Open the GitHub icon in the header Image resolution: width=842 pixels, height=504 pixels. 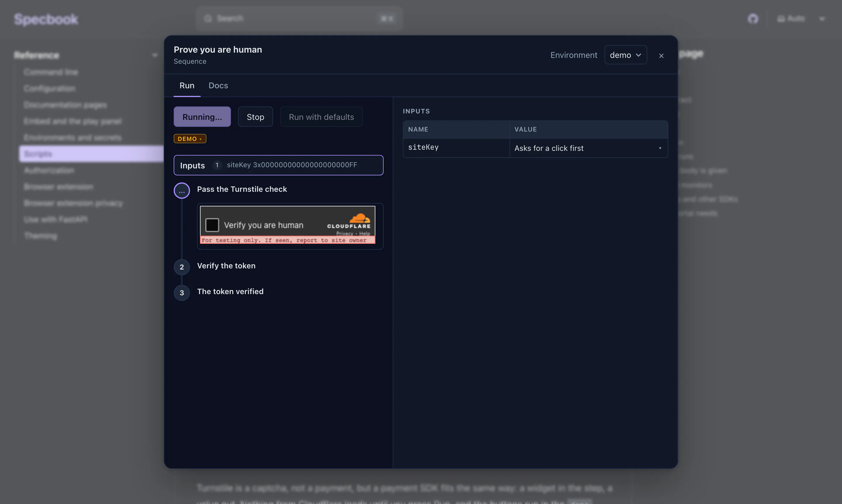(753, 19)
